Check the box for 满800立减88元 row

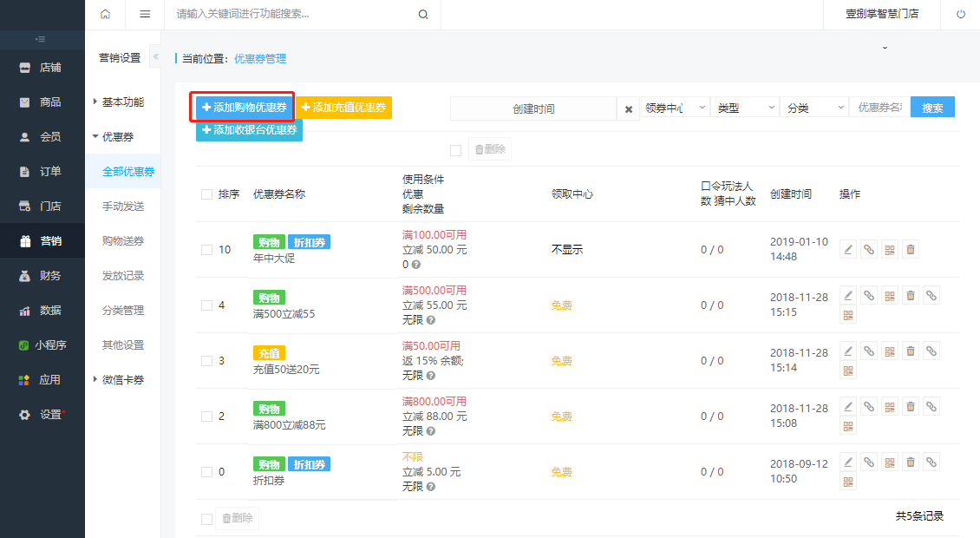point(207,417)
